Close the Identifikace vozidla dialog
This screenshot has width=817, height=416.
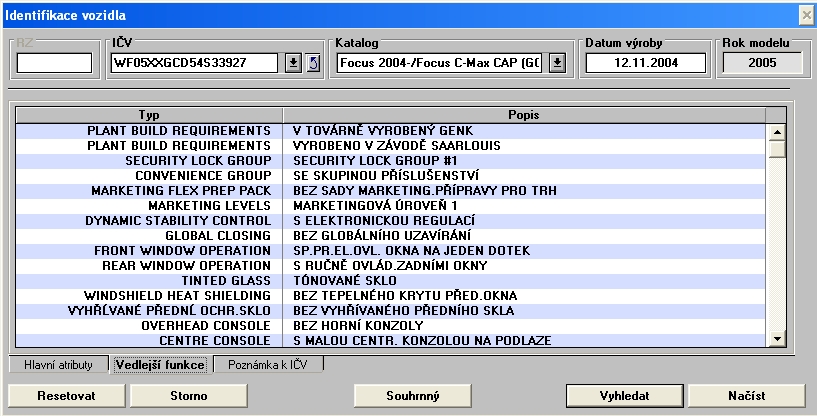(806, 15)
